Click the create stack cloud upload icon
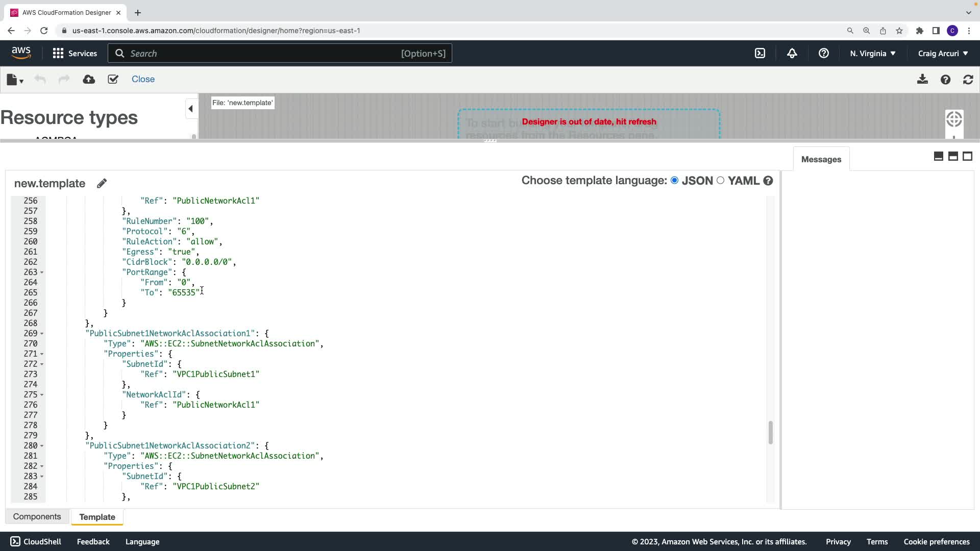Screen dimensions: 980x551 pos(89,79)
